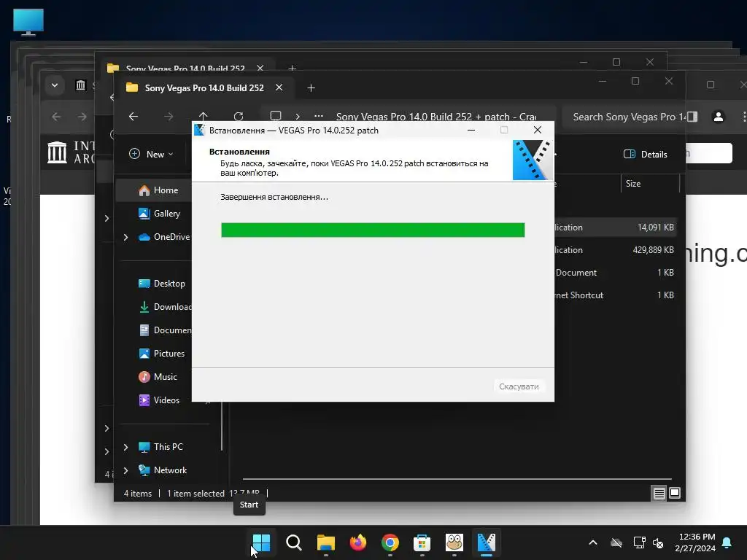Open the network status tray icon

click(x=639, y=542)
